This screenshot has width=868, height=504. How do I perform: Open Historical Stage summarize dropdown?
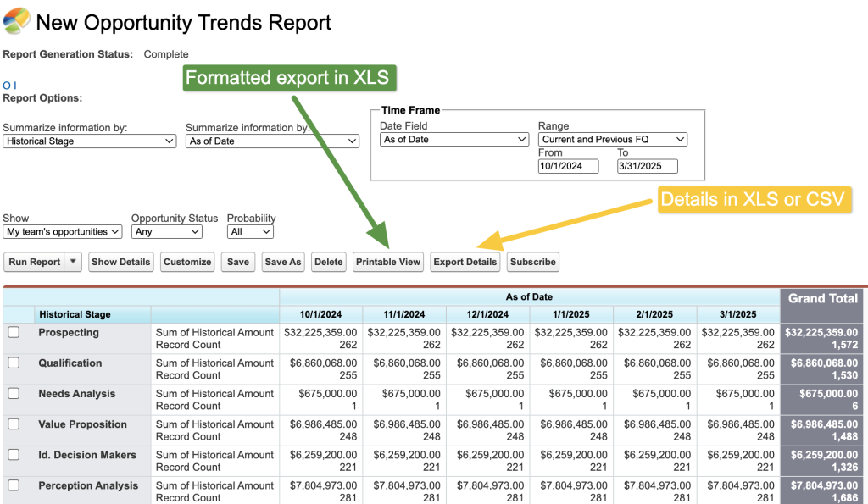(90, 141)
